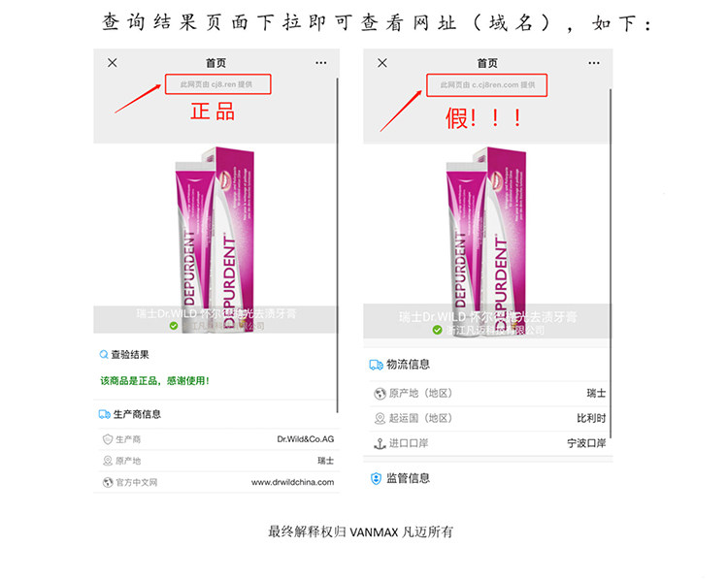This screenshot has width=728, height=579.
Task: Click the 物流信息 truck icon
Action: (x=376, y=365)
